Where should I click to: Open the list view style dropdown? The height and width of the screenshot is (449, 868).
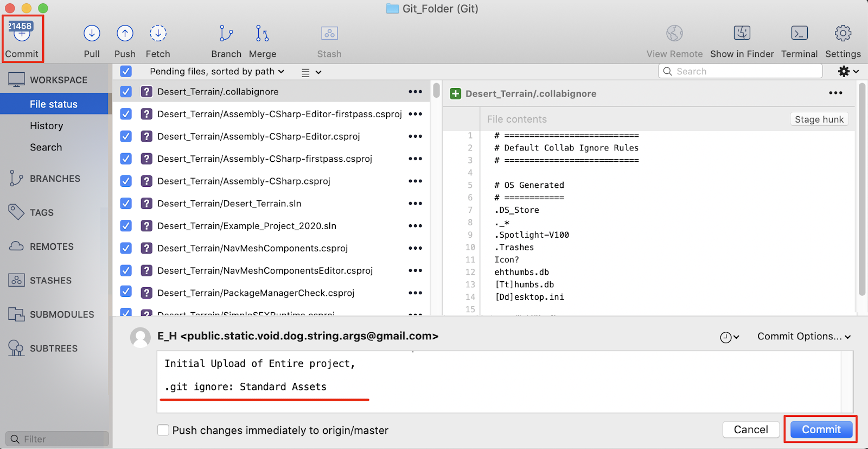(x=311, y=72)
